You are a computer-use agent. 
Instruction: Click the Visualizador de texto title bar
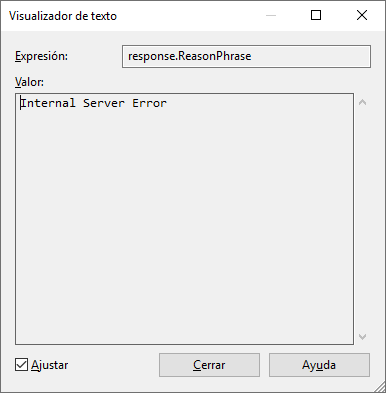[x=133, y=16]
